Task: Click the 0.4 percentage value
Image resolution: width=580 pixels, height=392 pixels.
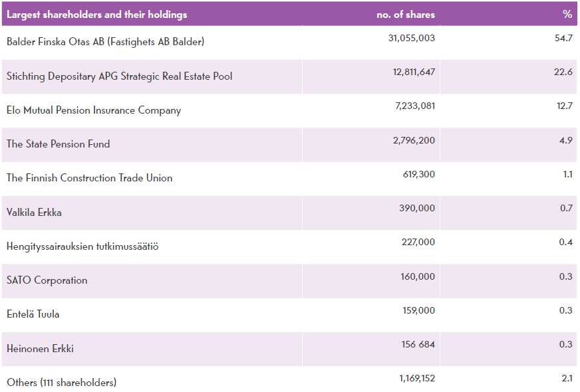Action: pyautogui.click(x=566, y=242)
